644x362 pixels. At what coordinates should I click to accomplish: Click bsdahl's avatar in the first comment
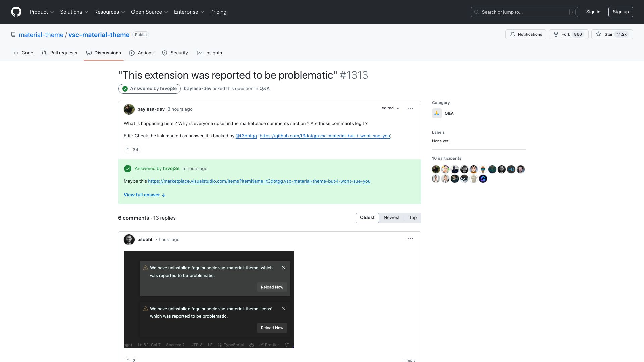129,240
